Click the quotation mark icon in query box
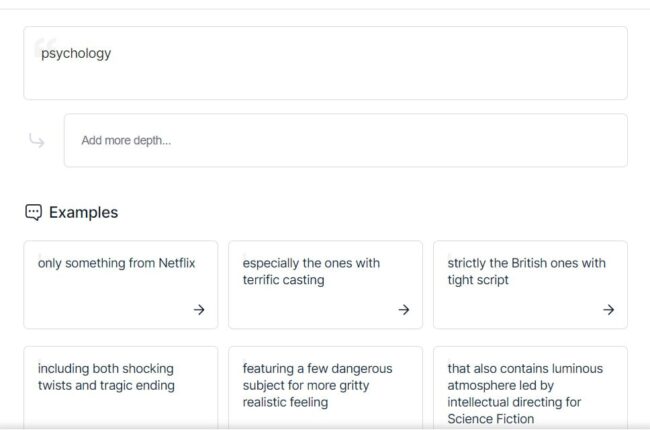Screen dimensions: 650x430 pyautogui.click(x=38, y=46)
